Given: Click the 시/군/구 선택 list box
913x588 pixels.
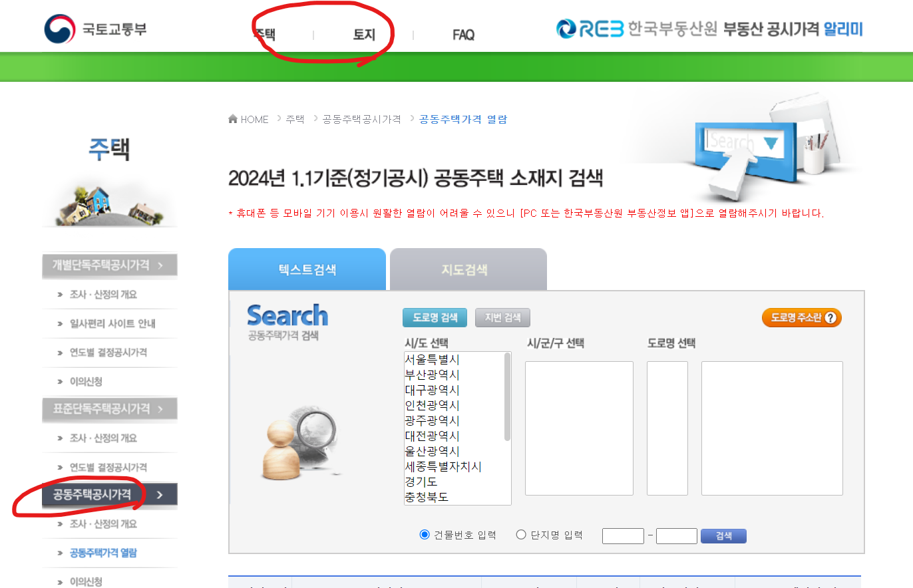Looking at the screenshot, I should tap(579, 428).
